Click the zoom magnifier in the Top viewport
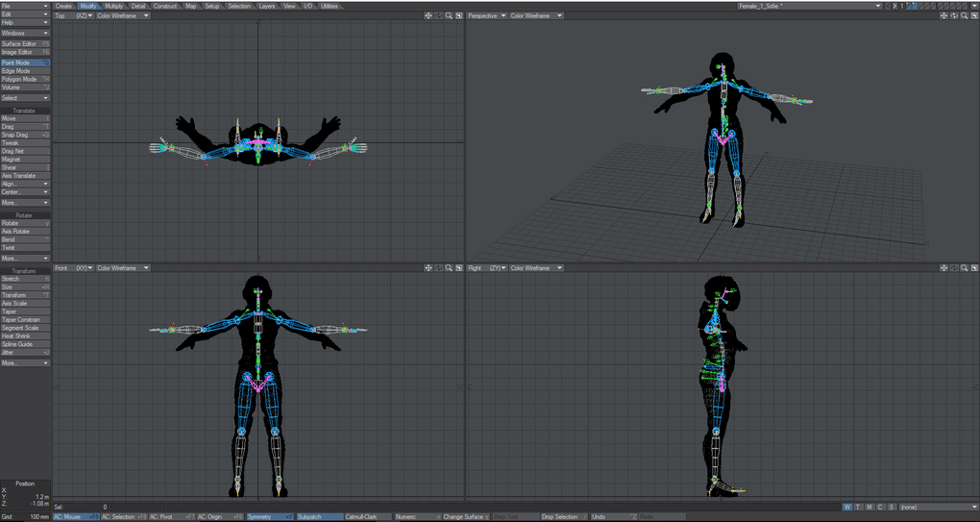The height and width of the screenshot is (522, 980). point(449,15)
